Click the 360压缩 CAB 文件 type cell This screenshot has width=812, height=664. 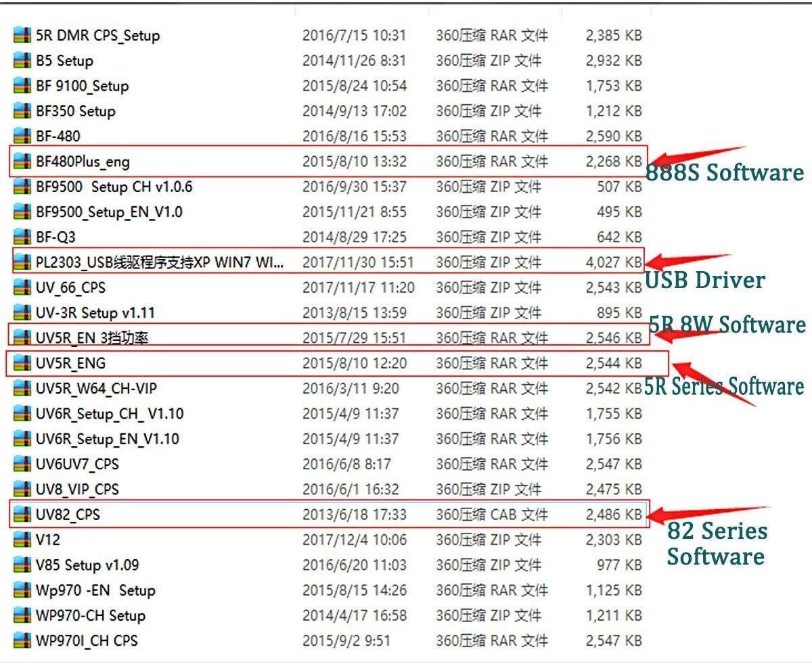pyautogui.click(x=492, y=515)
